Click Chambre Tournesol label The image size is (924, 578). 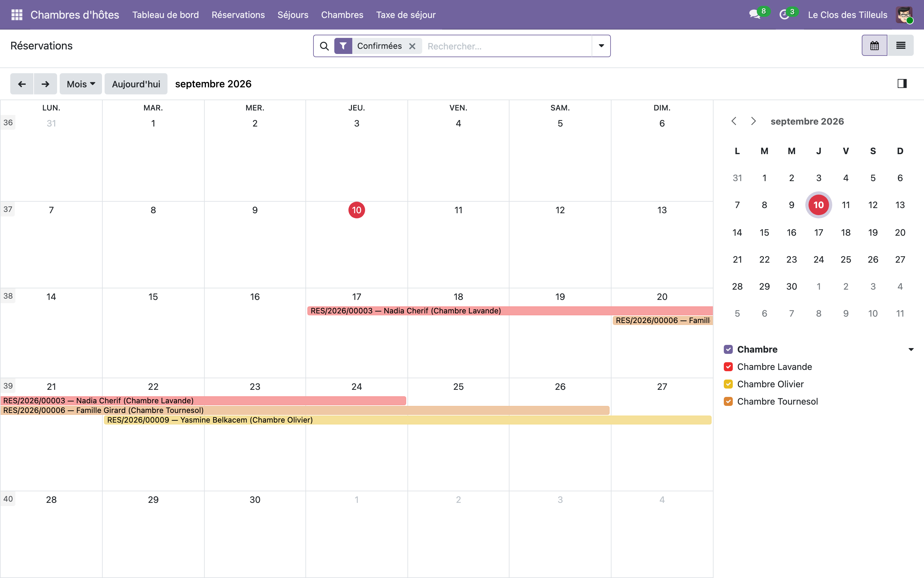pyautogui.click(x=777, y=401)
